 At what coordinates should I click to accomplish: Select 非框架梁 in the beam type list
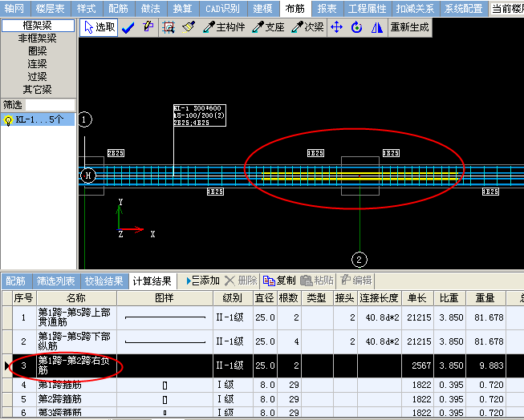(x=38, y=38)
